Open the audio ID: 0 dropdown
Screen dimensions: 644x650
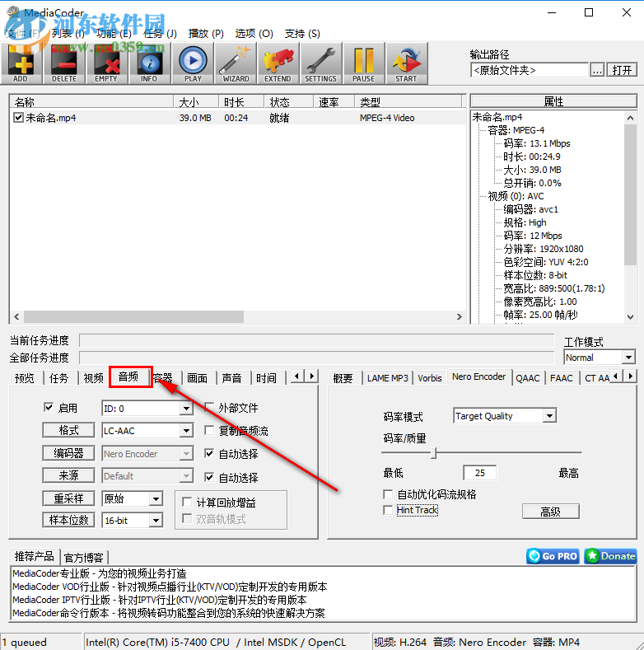coord(186,409)
